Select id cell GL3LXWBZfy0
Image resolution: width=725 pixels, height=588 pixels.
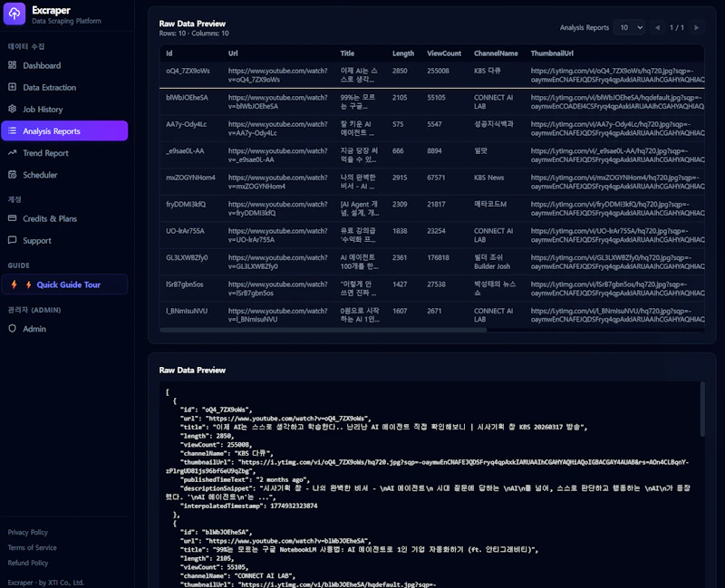click(187, 257)
